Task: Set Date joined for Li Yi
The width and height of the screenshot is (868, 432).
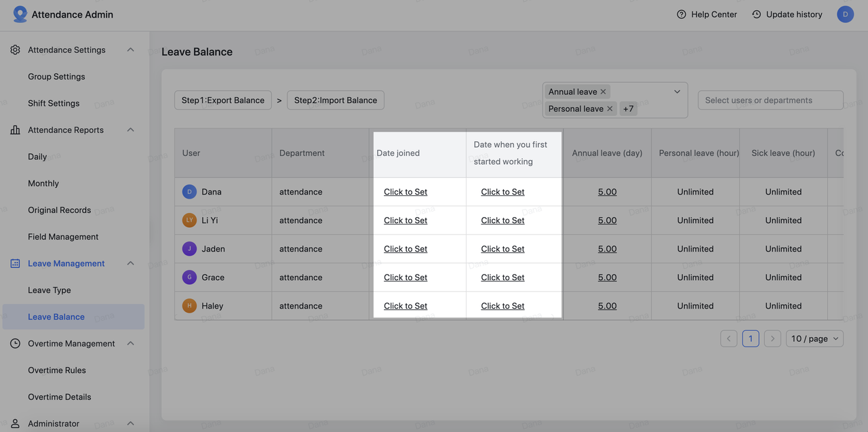Action: (x=406, y=220)
